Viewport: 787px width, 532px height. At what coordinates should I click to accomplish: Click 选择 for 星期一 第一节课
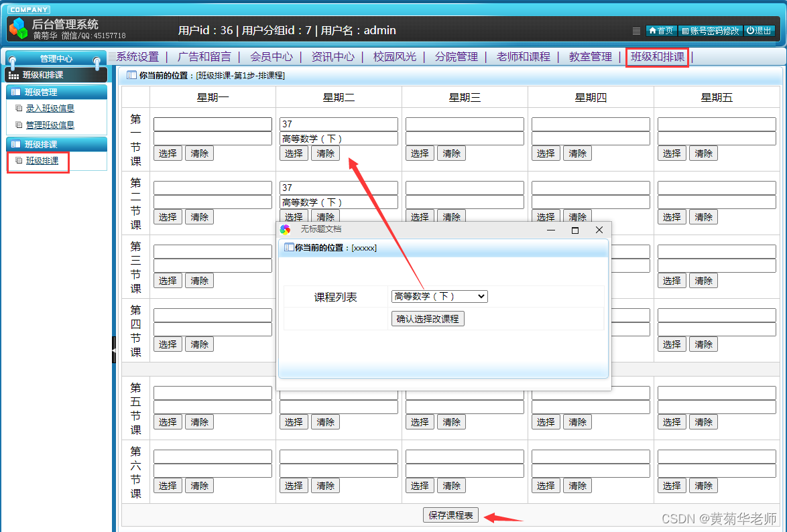click(x=168, y=153)
